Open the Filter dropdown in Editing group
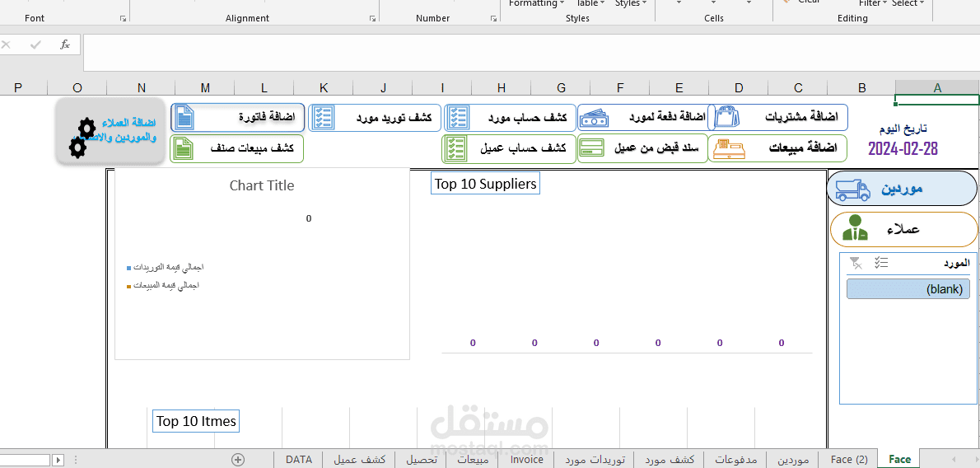This screenshot has height=468, width=980. coord(872,4)
